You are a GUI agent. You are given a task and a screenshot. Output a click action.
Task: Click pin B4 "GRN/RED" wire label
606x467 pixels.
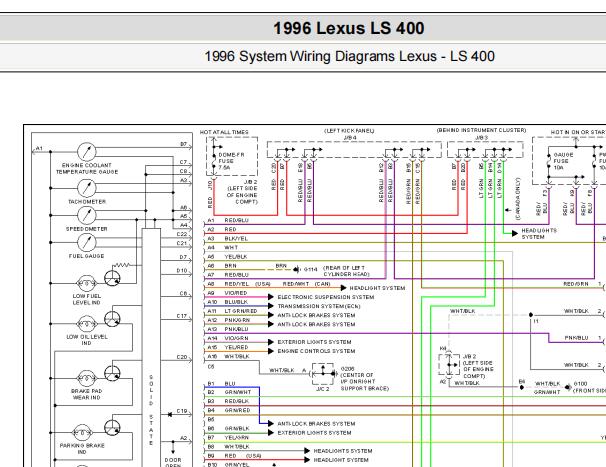pos(237,410)
